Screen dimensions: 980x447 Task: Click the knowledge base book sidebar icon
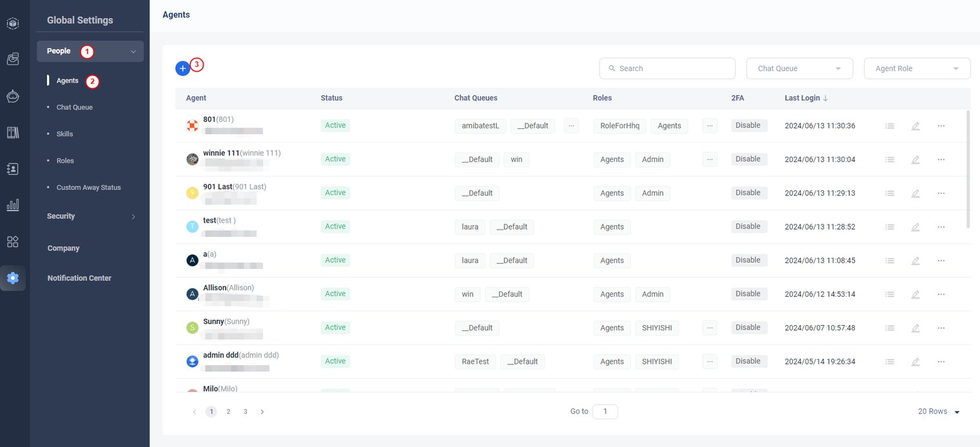pos(13,132)
